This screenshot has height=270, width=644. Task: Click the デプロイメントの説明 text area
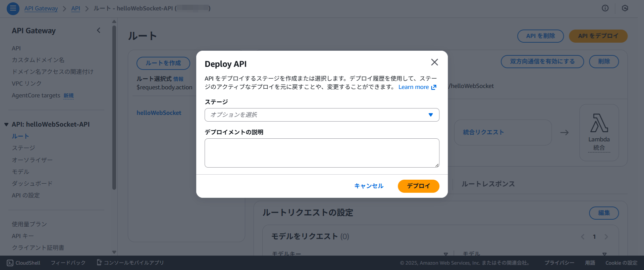(x=322, y=153)
